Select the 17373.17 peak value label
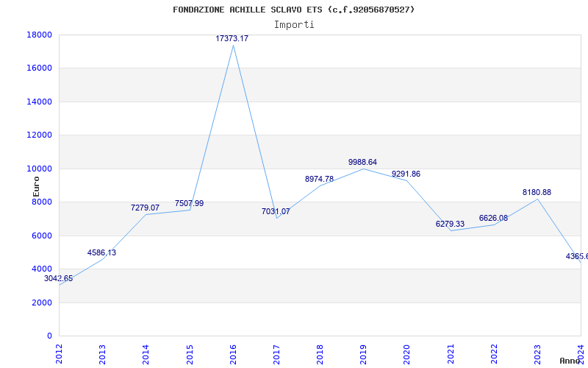This screenshot has width=588, height=368. 232,38
